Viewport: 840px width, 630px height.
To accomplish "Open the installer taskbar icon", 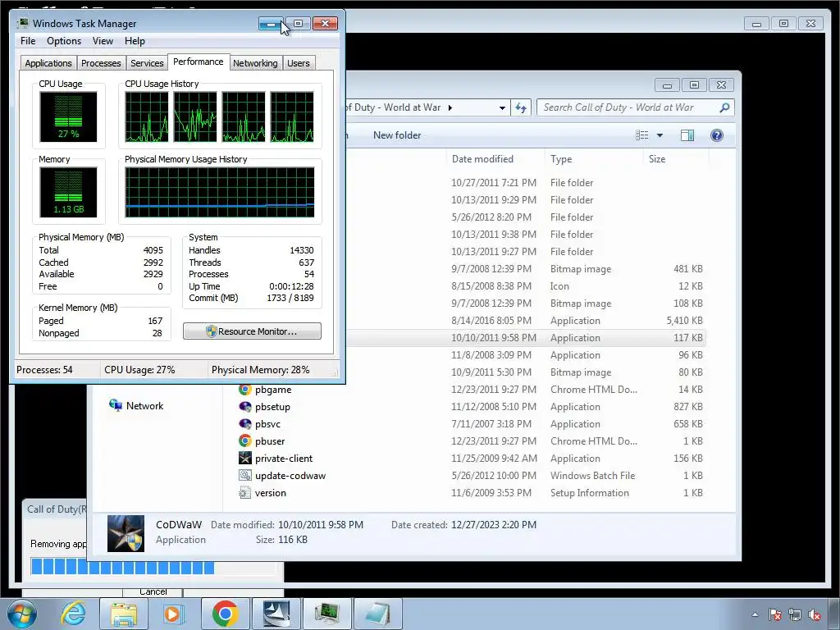I will pos(276,614).
